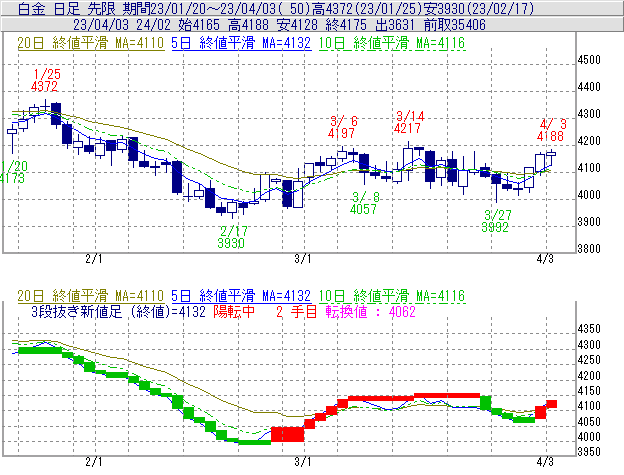Image resolution: width=624 pixels, height=475 pixels.
Task: Click the 3/1 date label under candlestick chart
Action: (303, 259)
